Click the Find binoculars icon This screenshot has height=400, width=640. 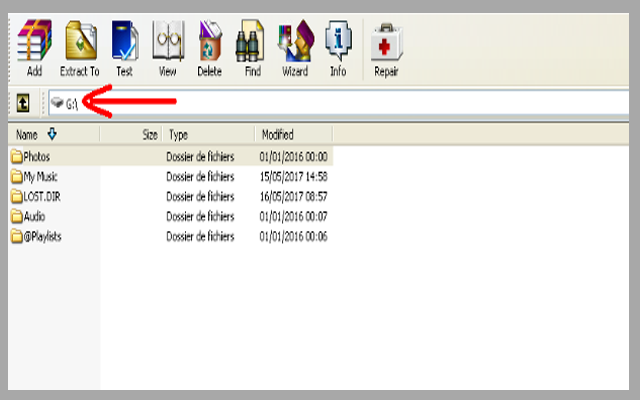[250, 41]
